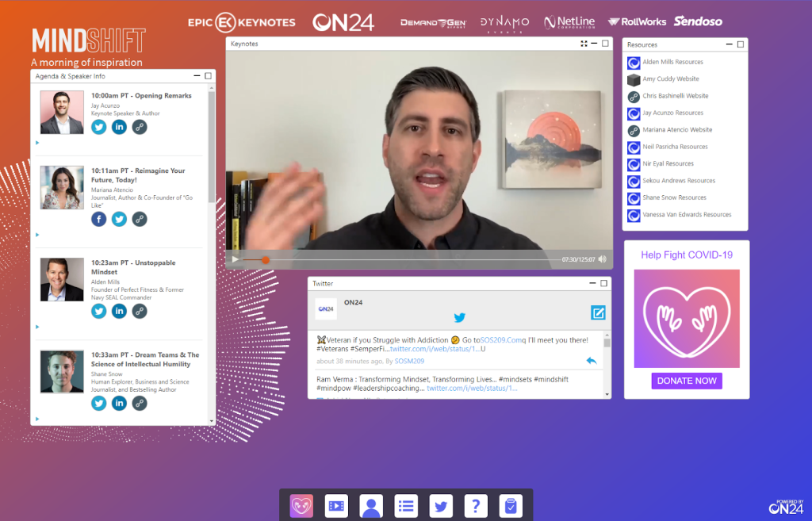The height and width of the screenshot is (521, 812).
Task: Open the Twitter widget in bottom dock
Action: click(441, 506)
